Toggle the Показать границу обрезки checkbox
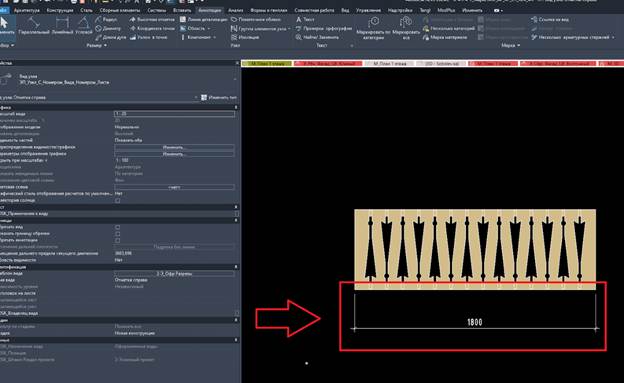624x383 pixels. pyautogui.click(x=117, y=234)
